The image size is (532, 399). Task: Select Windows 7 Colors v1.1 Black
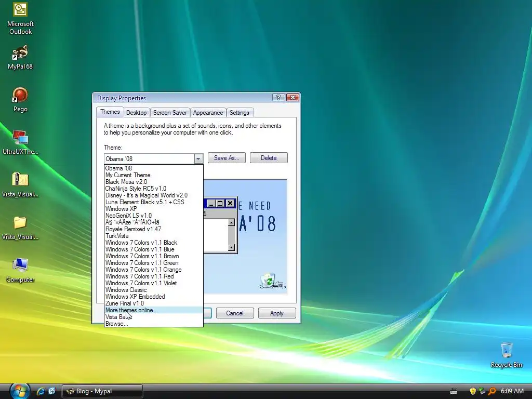pos(153,243)
